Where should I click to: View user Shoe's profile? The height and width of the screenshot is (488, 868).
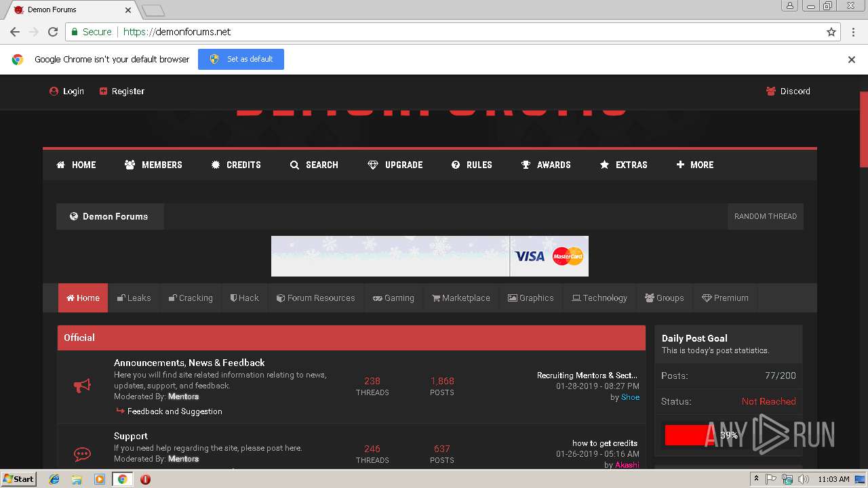click(630, 397)
